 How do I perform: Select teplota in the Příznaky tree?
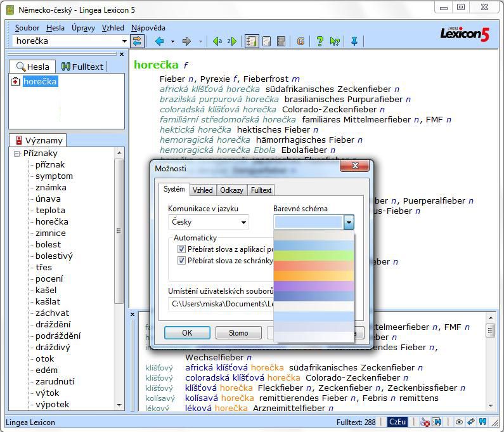51,211
